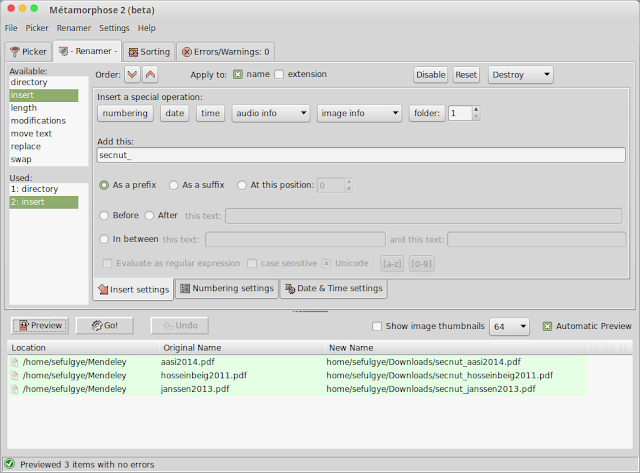Select modifications in Available list

[44, 121]
